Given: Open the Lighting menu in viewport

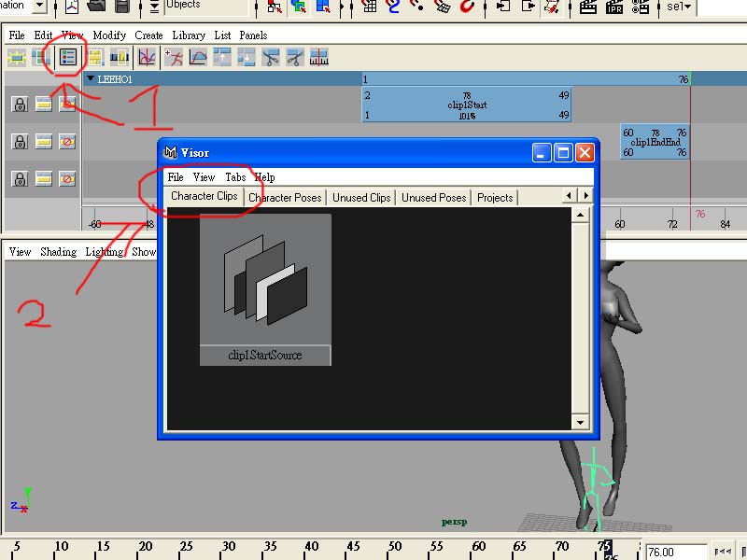Looking at the screenshot, I should (105, 252).
